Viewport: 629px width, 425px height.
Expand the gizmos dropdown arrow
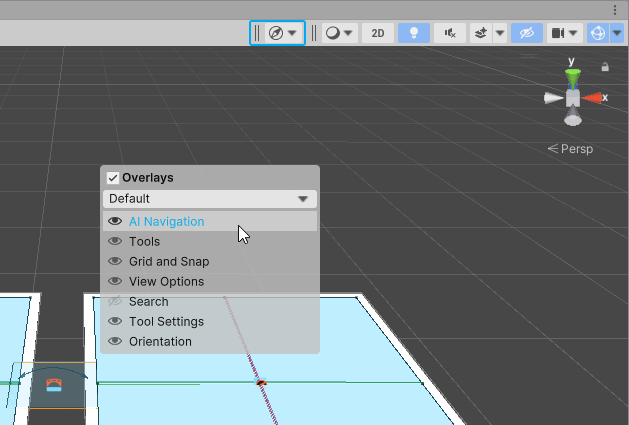point(617,33)
